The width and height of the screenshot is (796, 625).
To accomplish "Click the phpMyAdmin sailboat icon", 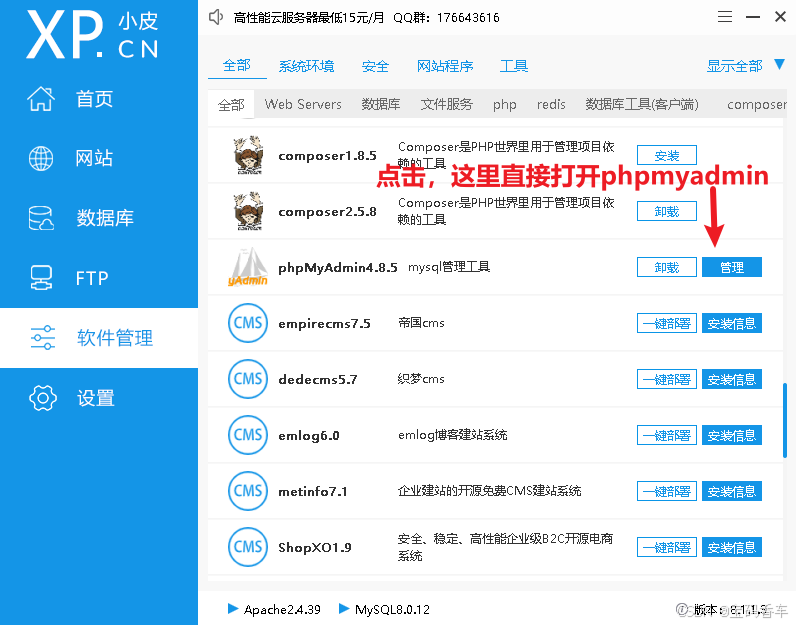I will pyautogui.click(x=248, y=267).
